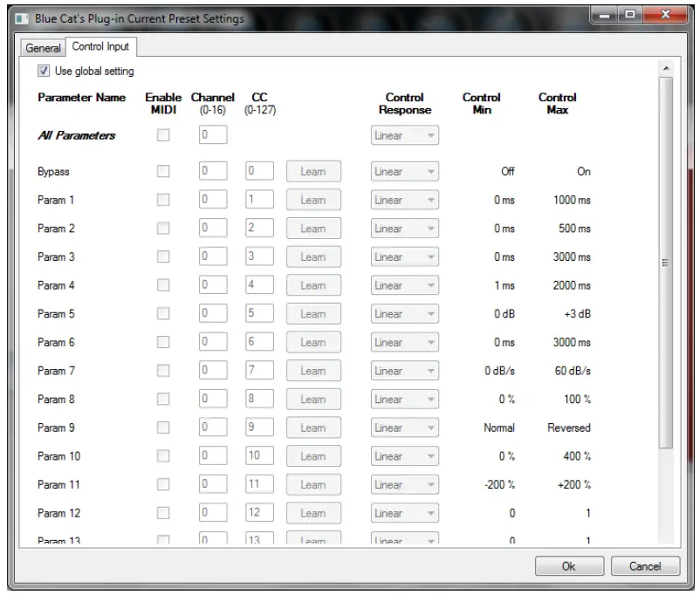Screen dimensions: 700x595
Task: Confirm settings with the Ok button
Action: tap(569, 565)
